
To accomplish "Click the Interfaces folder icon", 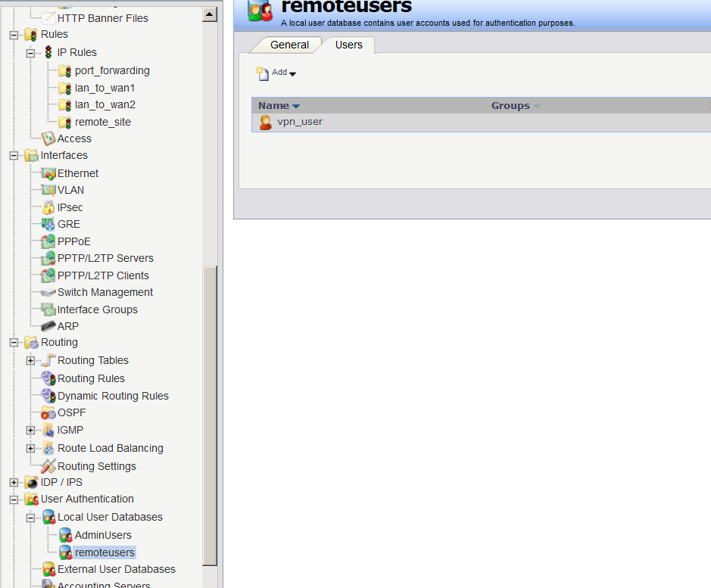I will [x=31, y=155].
